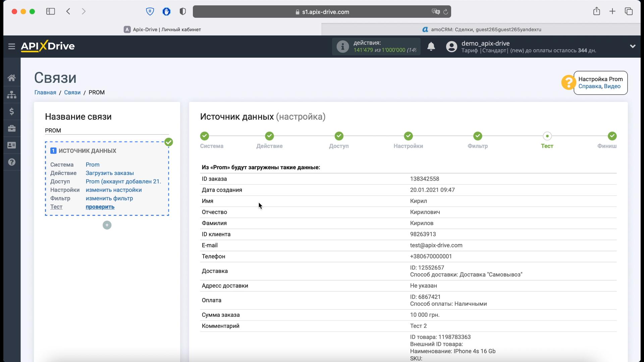Select order sum 10 000 грн.
Viewport: 644px width, 362px height.
pyautogui.click(x=425, y=315)
